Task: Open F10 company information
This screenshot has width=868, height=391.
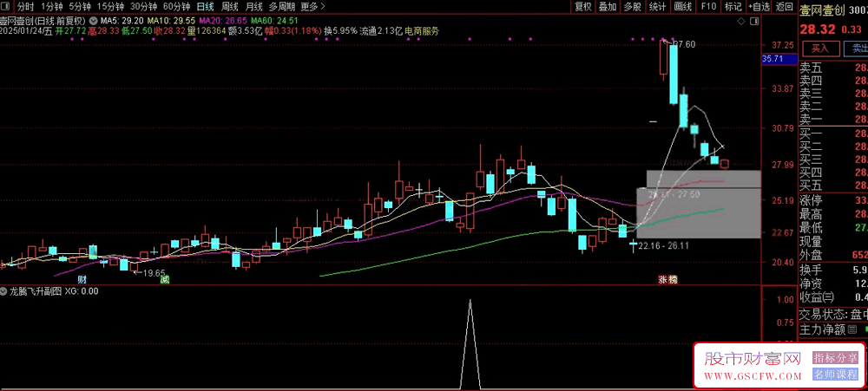Action: pos(708,7)
